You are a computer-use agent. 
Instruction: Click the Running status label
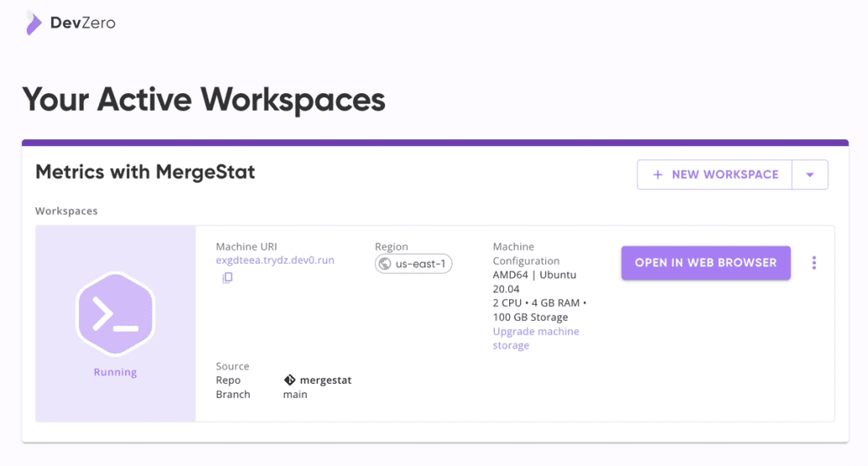115,372
